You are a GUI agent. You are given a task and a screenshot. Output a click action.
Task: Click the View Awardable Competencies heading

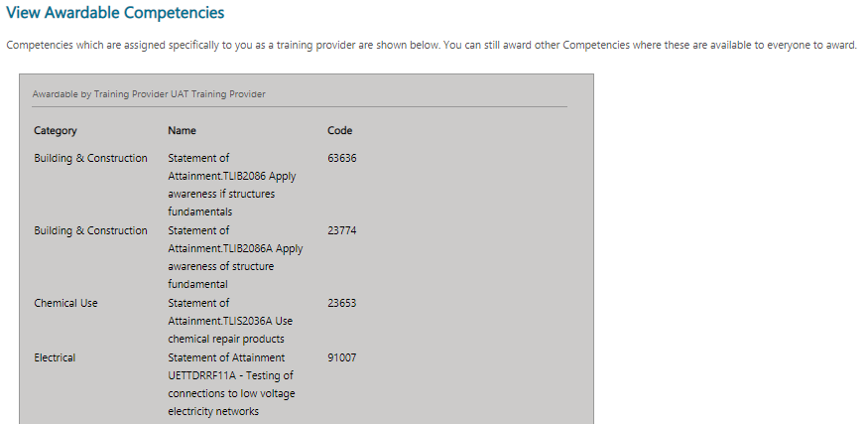115,13
